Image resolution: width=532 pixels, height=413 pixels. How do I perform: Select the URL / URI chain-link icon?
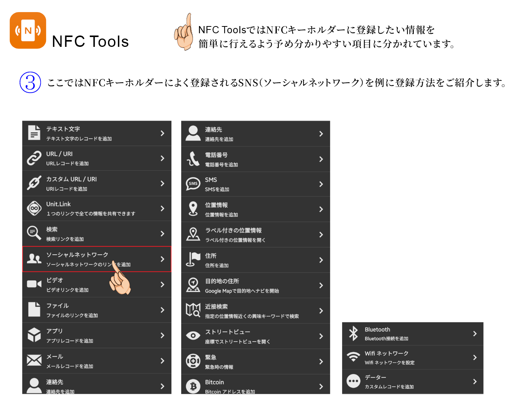point(34,158)
